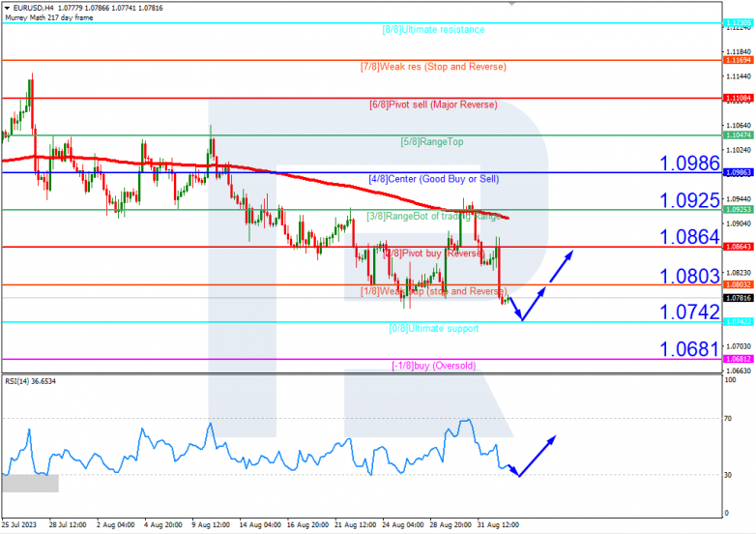Click the large 1.0925 price annotation

pos(689,200)
